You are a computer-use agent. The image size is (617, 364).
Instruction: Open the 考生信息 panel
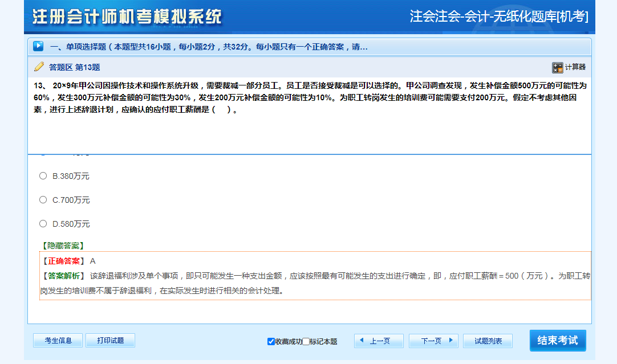58,341
